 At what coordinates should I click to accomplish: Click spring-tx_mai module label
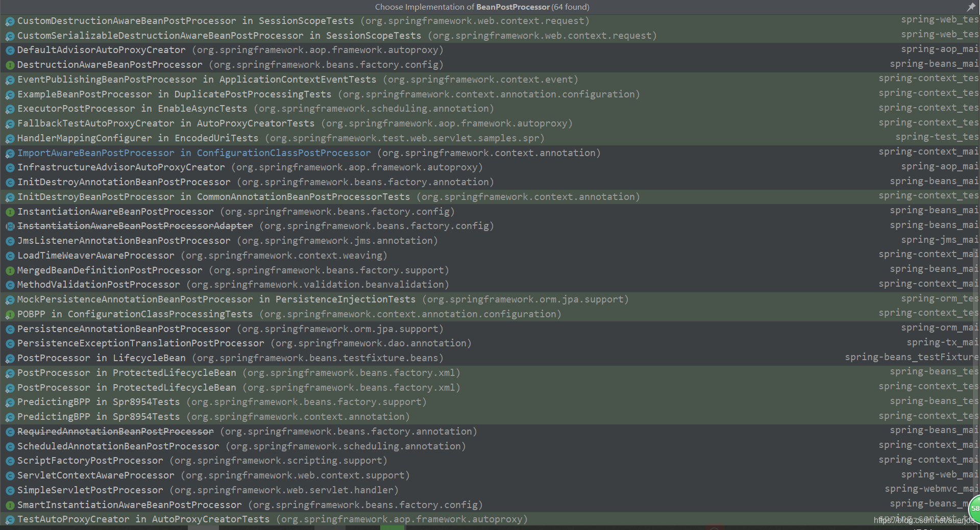point(943,342)
